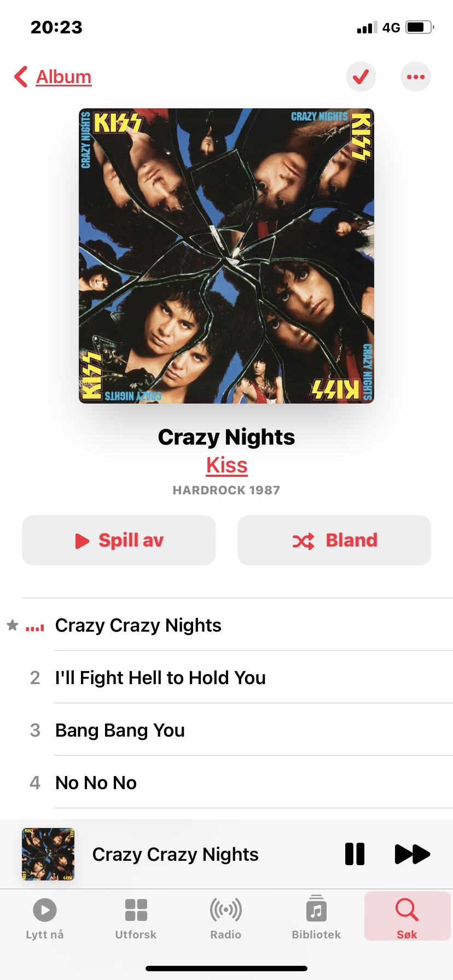Open the Kiss artist page link

[226, 465]
